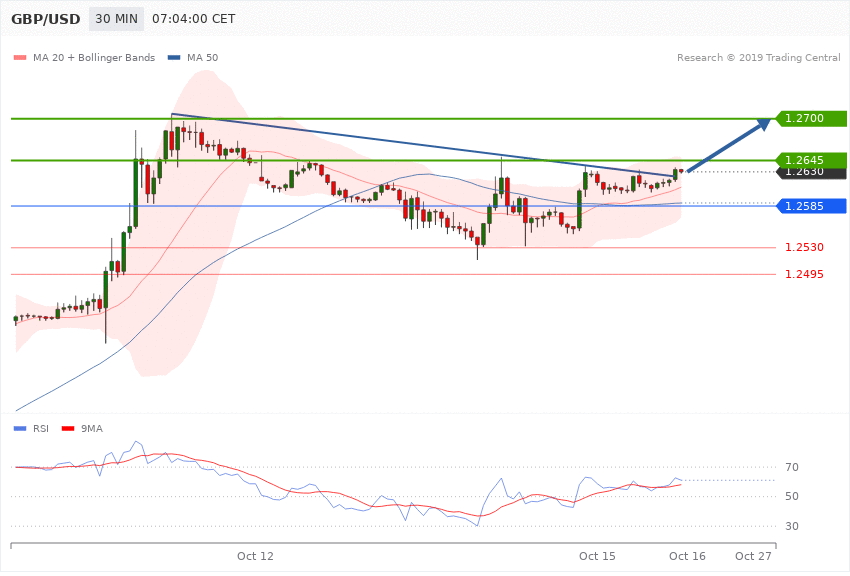
Task: Click the 1.2630 current price tag
Action: point(811,173)
